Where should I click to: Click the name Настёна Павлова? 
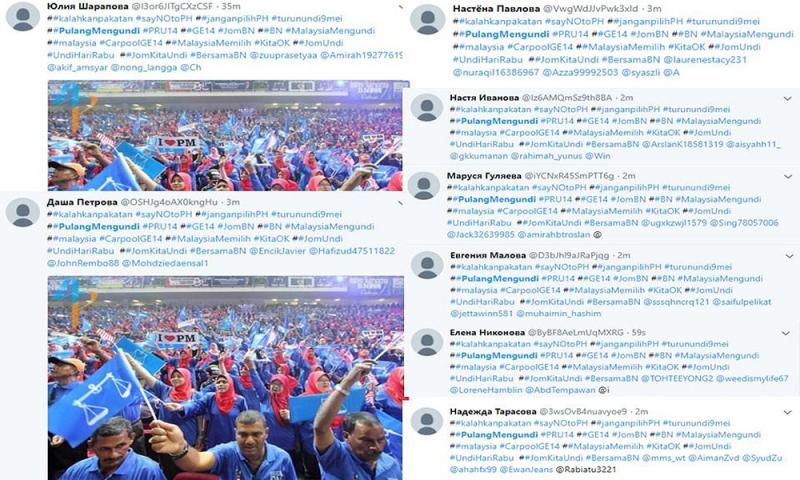(496, 9)
